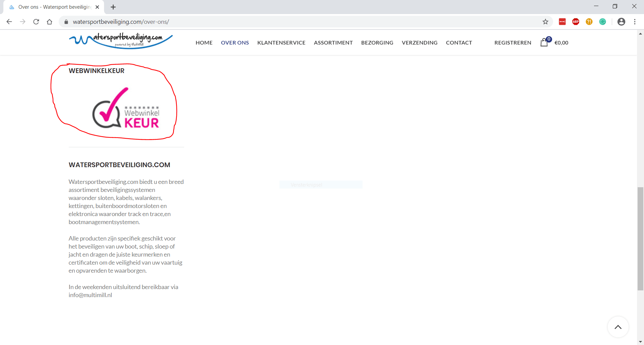Click the Watersportbeveiliging.com site logo
The image size is (644, 345).
coord(121,41)
